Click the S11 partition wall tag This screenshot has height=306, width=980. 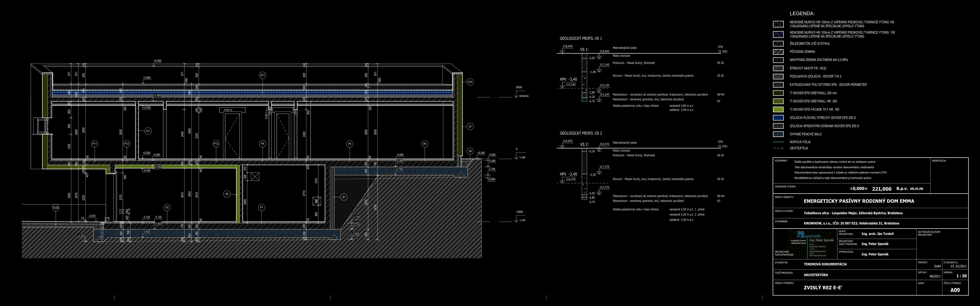(x=148, y=131)
